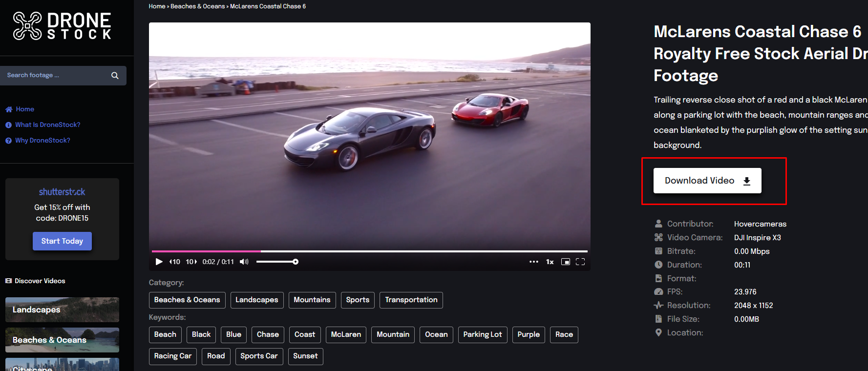Click the McLaren keyword tag

pos(345,334)
